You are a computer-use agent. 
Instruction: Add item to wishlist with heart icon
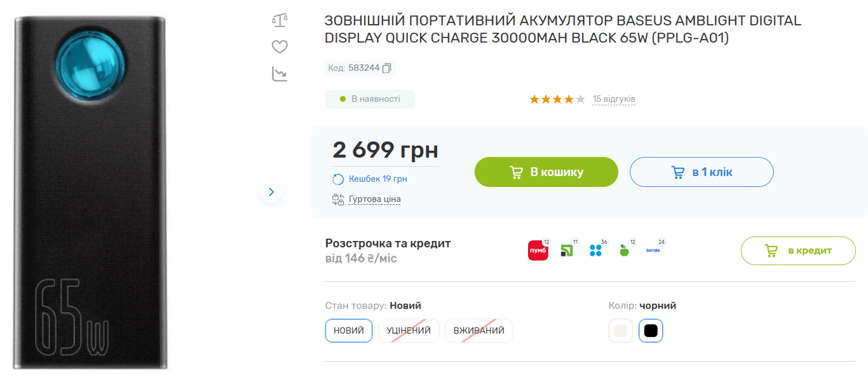click(x=279, y=46)
